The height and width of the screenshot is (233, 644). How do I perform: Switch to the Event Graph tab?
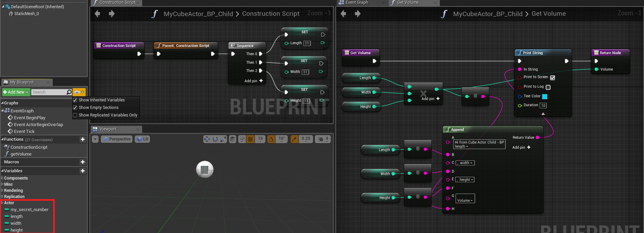pos(357,3)
